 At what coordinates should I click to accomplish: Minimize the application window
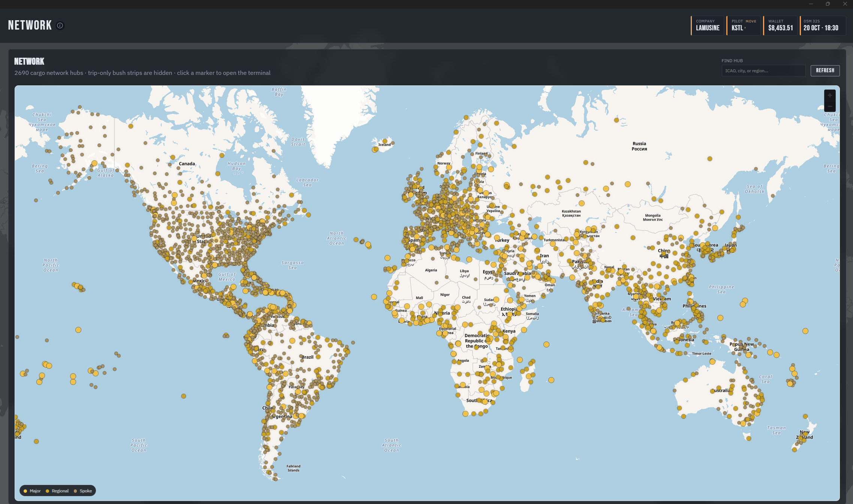[811, 4]
